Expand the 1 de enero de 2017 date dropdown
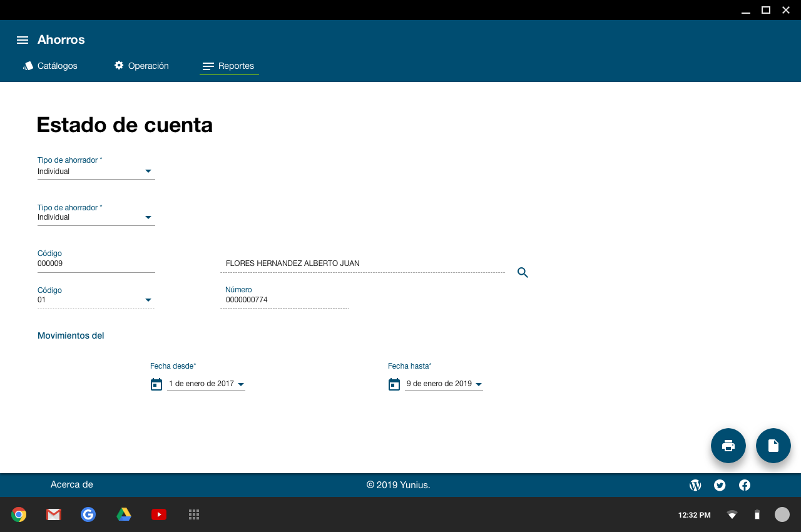 click(x=241, y=384)
